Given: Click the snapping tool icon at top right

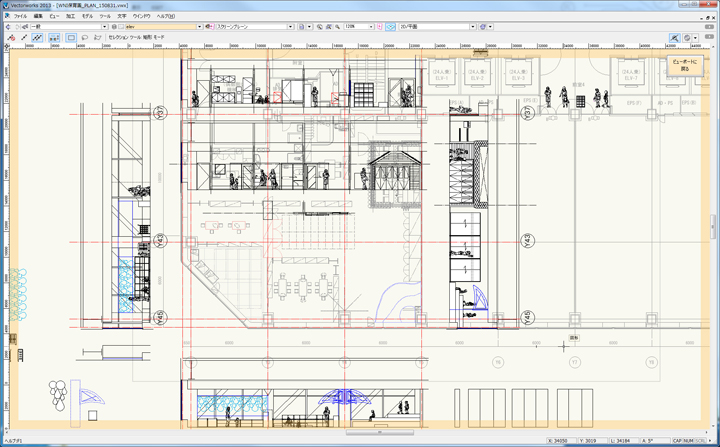Looking at the screenshot, I should (676, 38).
